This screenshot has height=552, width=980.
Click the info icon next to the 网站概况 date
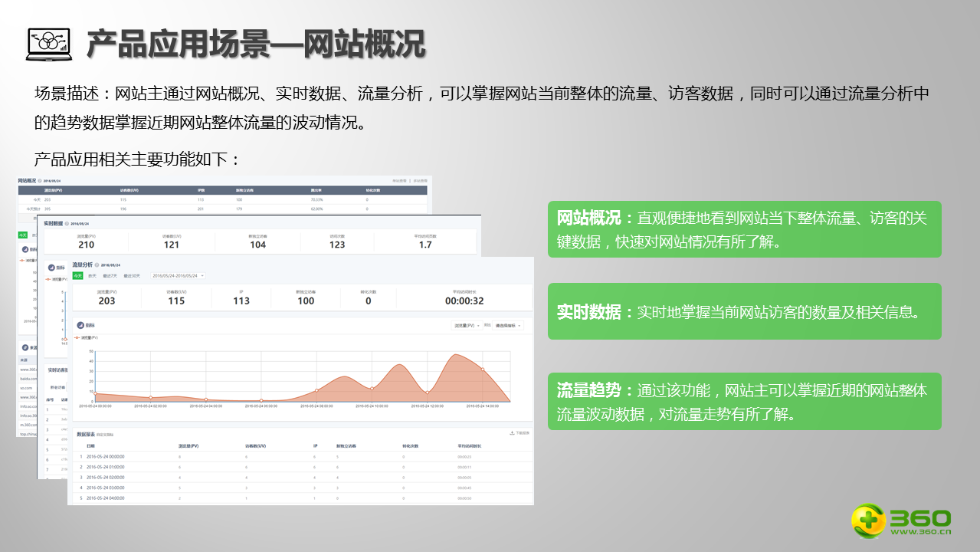tap(38, 180)
